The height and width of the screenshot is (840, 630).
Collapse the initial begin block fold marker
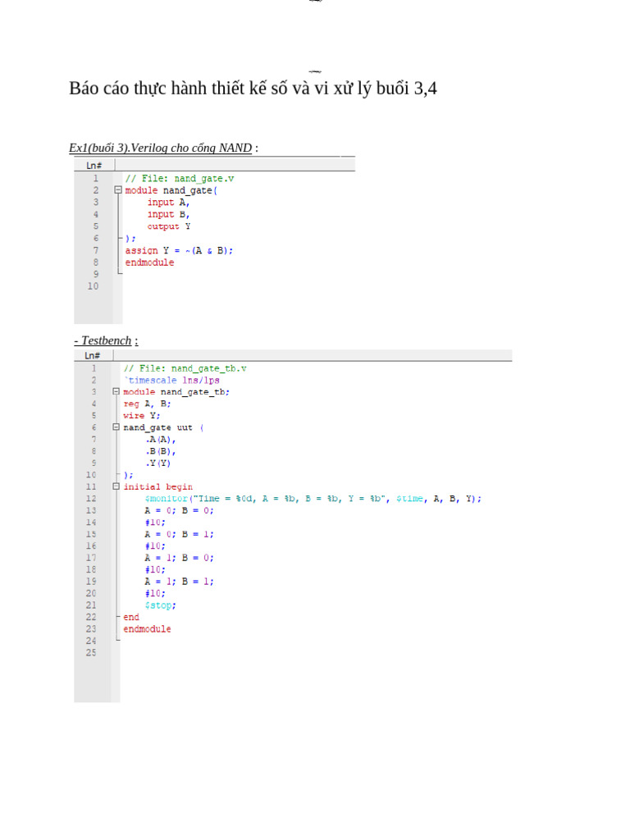pos(116,486)
